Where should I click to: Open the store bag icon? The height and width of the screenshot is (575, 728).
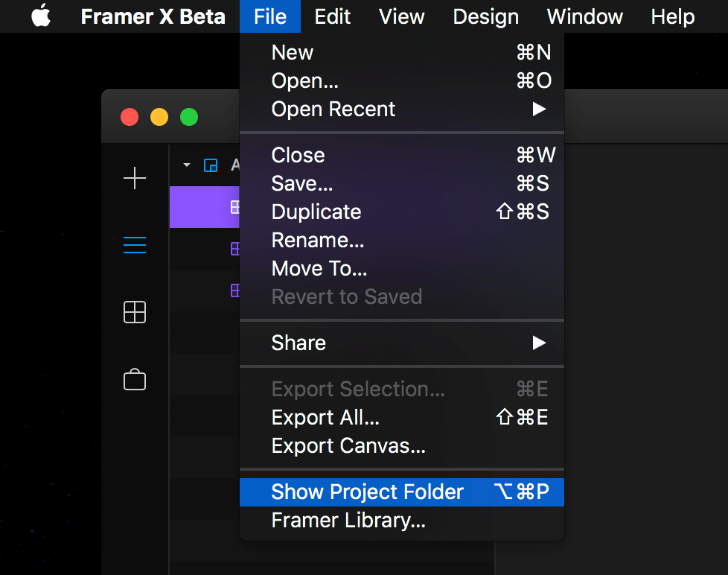135,379
